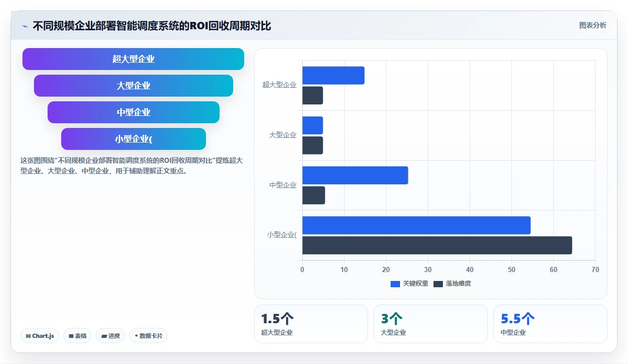Click the 数据卡片 tag chip
Image resolution: width=628 pixels, height=364 pixels.
[x=148, y=336]
